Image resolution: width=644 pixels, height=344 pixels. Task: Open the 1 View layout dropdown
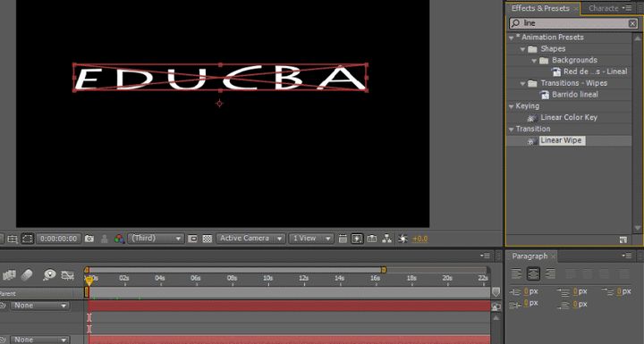tap(311, 238)
